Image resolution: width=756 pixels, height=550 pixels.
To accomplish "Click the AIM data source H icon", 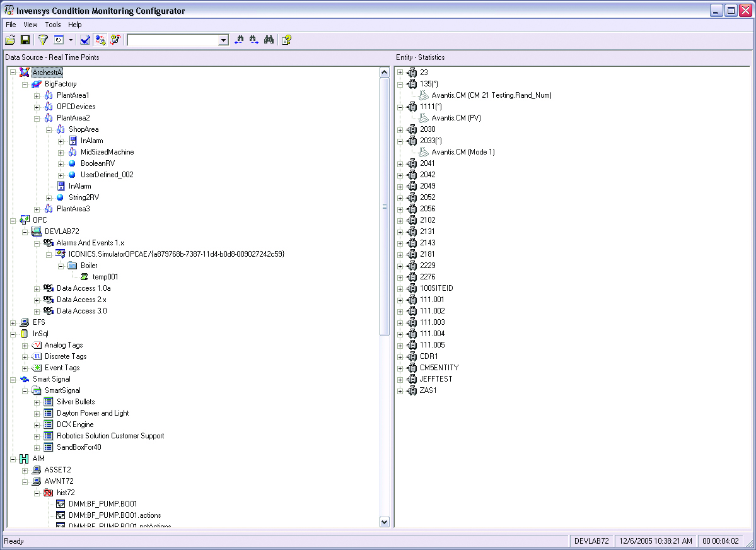I will point(24,459).
